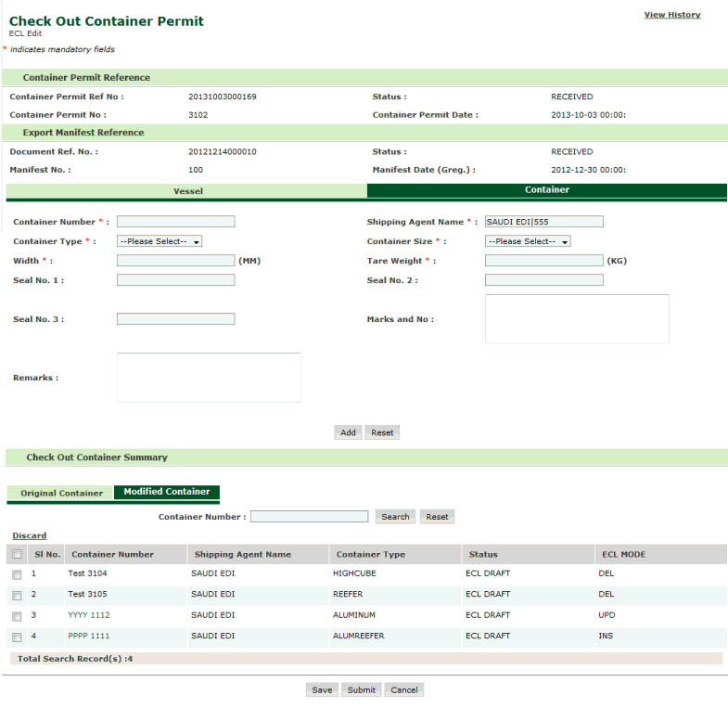Click the Search button
This screenshot has height=708, width=728.
395,517
